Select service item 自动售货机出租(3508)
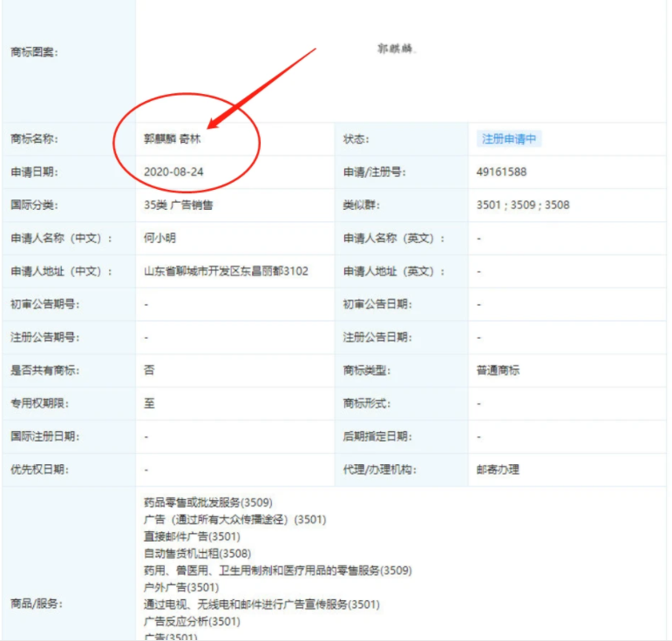Screen dimensions: 672x641 tap(197, 554)
